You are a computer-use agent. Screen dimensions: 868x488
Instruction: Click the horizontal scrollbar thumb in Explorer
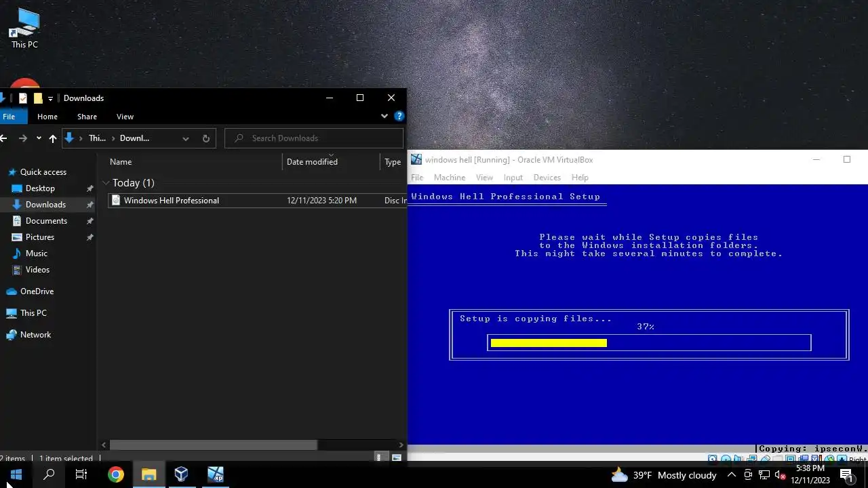point(213,445)
